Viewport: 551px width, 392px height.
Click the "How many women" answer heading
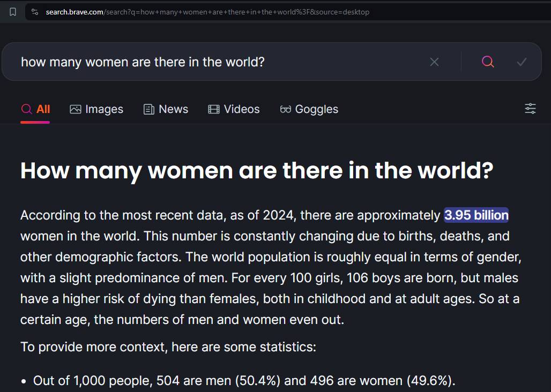[256, 170]
